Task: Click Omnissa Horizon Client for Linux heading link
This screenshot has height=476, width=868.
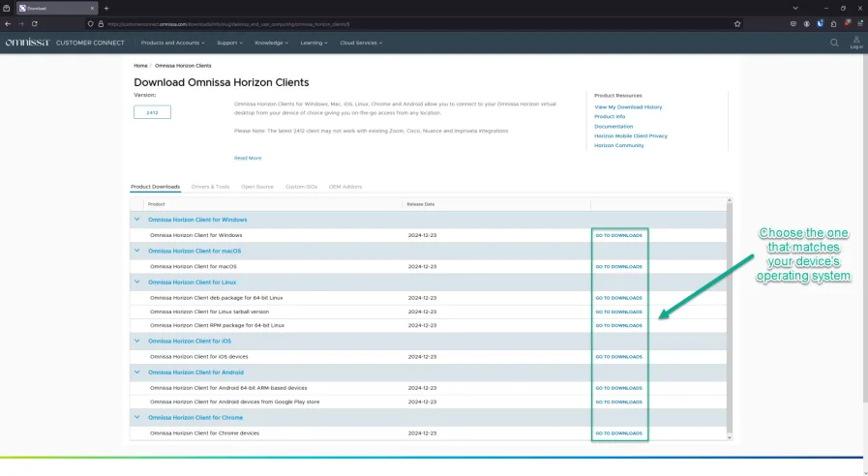Action: 193,283
